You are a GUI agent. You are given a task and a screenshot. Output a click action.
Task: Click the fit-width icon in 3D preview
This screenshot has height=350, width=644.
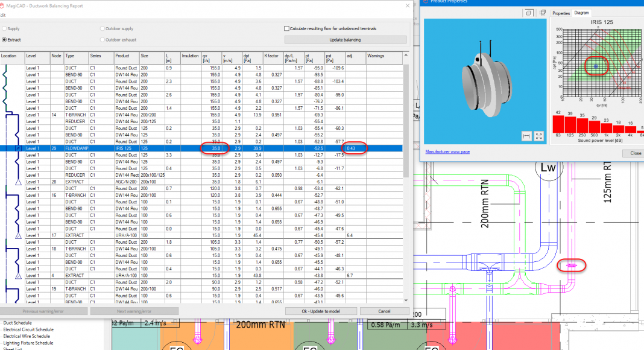point(526,136)
